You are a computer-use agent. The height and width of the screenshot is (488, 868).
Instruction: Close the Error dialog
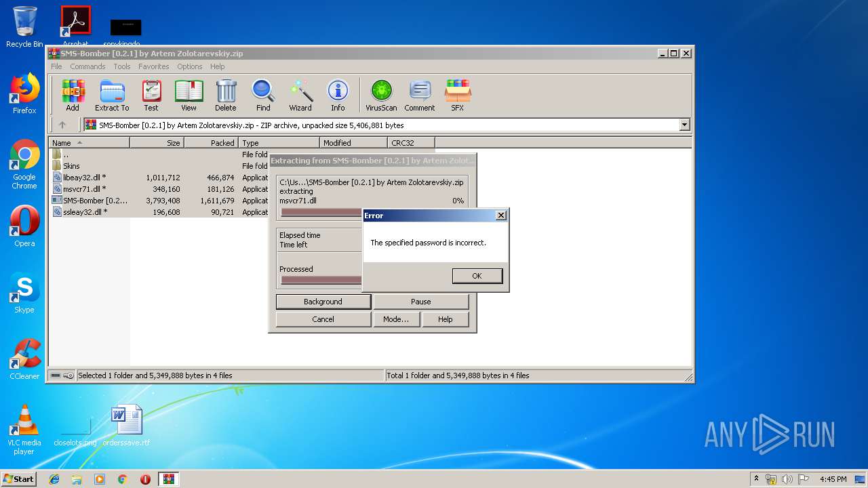[501, 216]
